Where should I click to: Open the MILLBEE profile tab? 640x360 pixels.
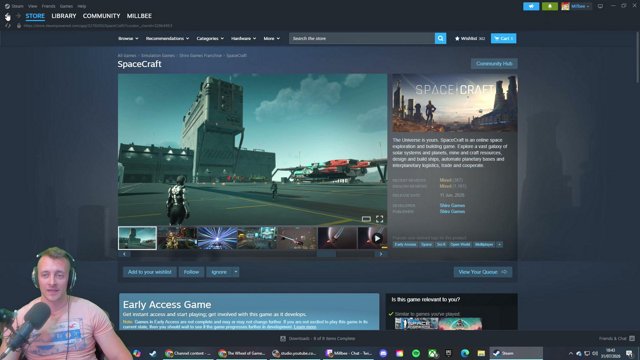139,16
